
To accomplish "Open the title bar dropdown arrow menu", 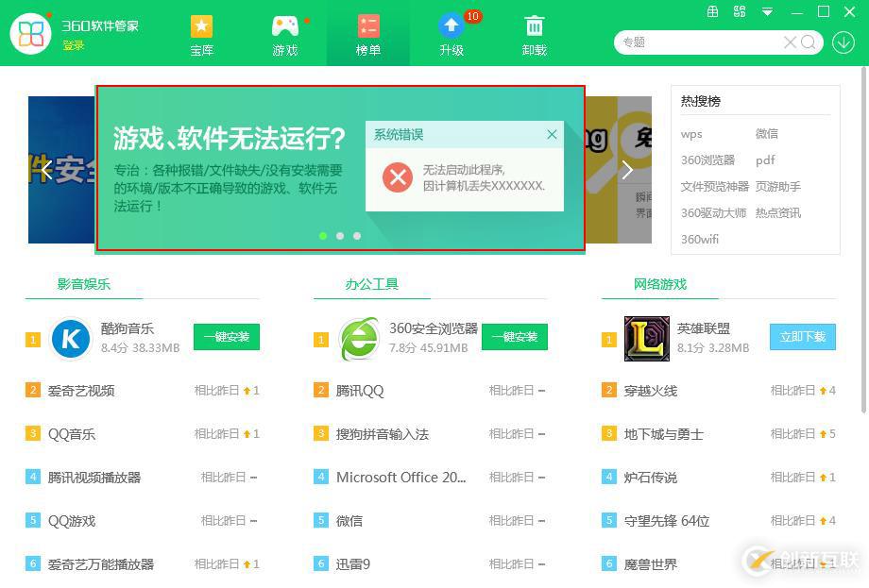I will pyautogui.click(x=767, y=12).
